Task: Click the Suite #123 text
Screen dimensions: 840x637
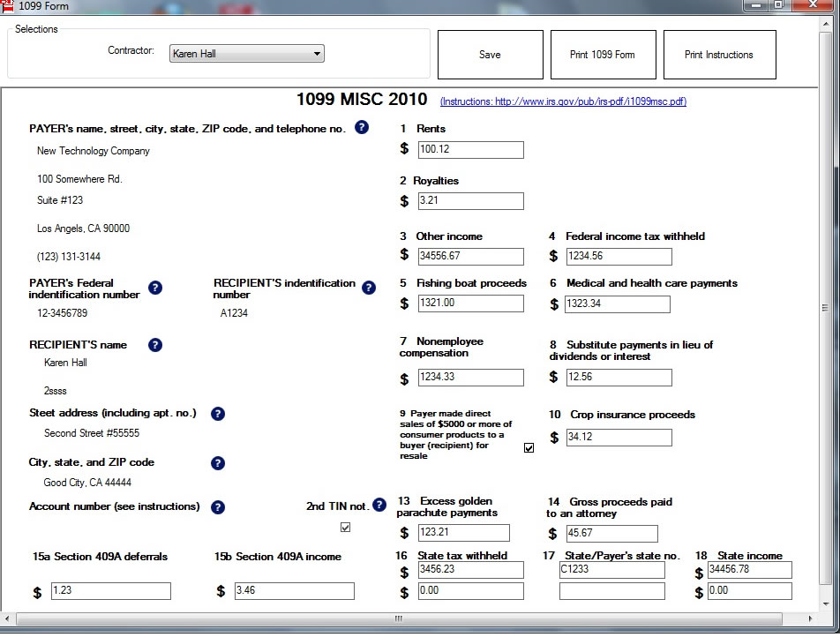Action: [60, 200]
